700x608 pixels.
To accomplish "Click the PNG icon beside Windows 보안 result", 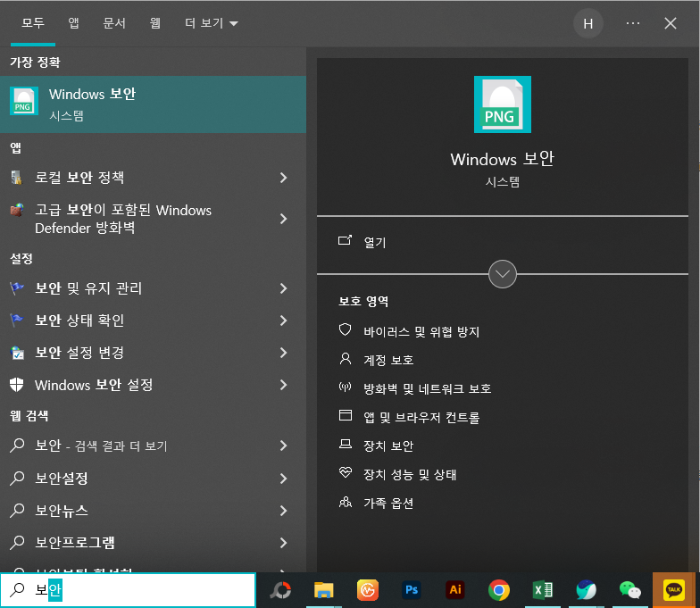I will 23,101.
